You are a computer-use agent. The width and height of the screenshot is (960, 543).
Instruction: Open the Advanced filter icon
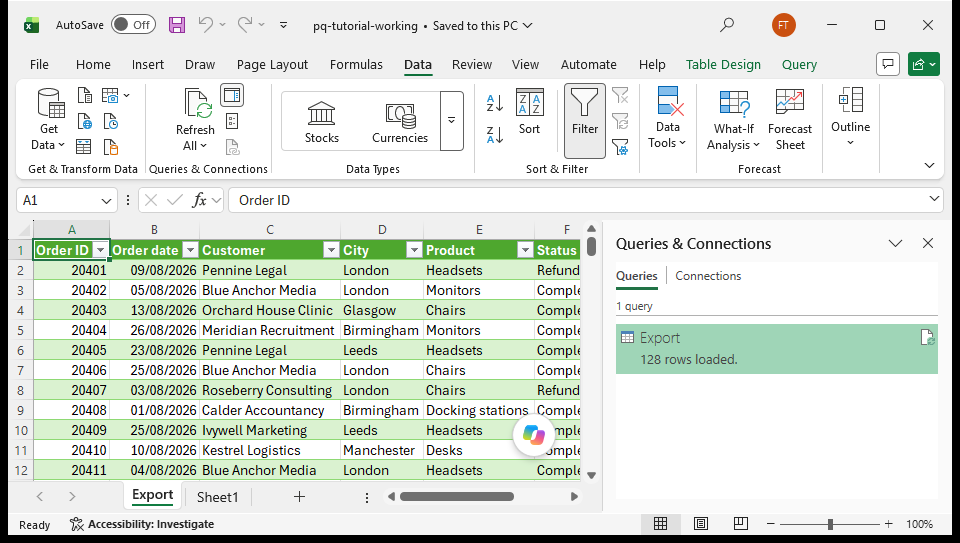[620, 147]
